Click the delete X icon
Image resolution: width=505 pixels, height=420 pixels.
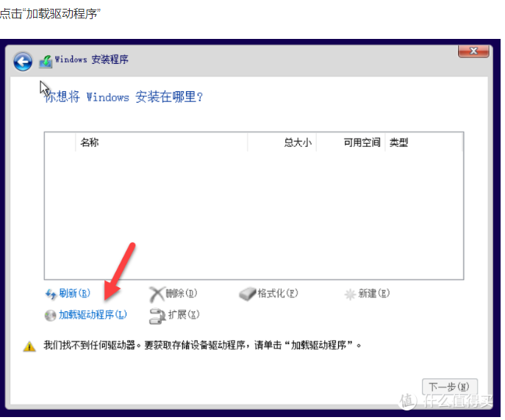pyautogui.click(x=157, y=294)
